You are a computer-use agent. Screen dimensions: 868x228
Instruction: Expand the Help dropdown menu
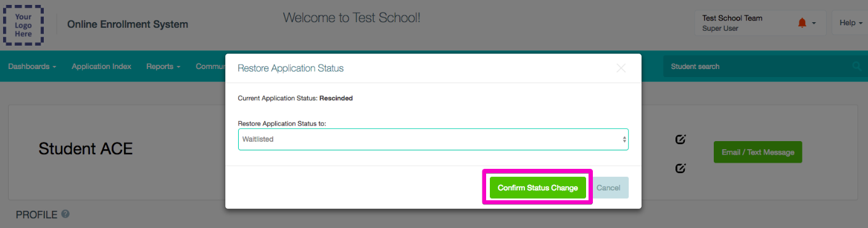(851, 23)
